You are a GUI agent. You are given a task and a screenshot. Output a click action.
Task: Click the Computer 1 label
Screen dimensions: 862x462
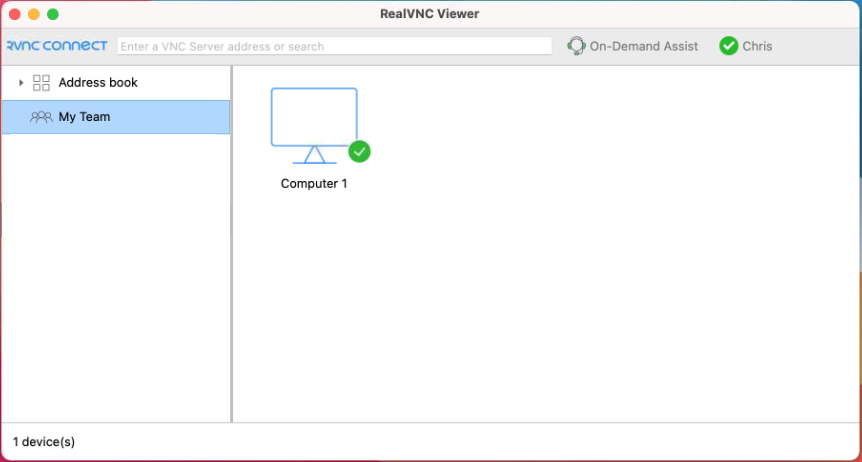(314, 184)
